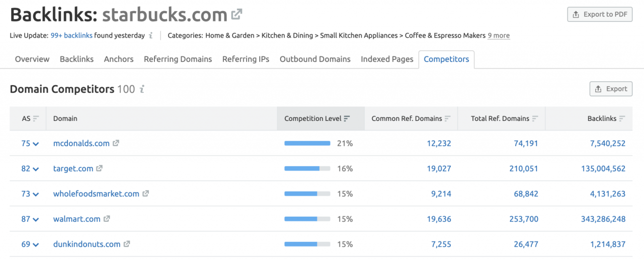The width and height of the screenshot is (644, 259).
Task: Open 68,842 total ref. domains value
Action: (525, 193)
